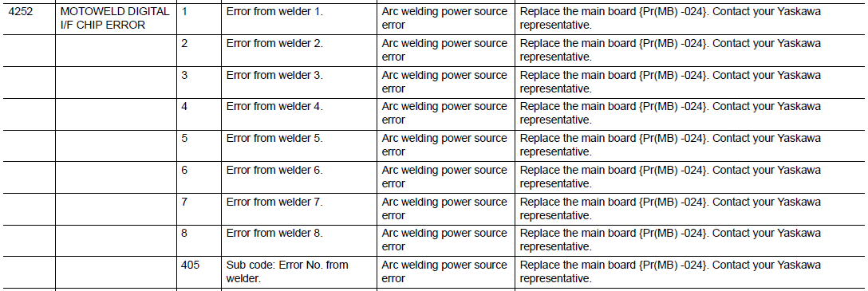Click sub code 4 cell
868x291 pixels.
tap(199, 114)
